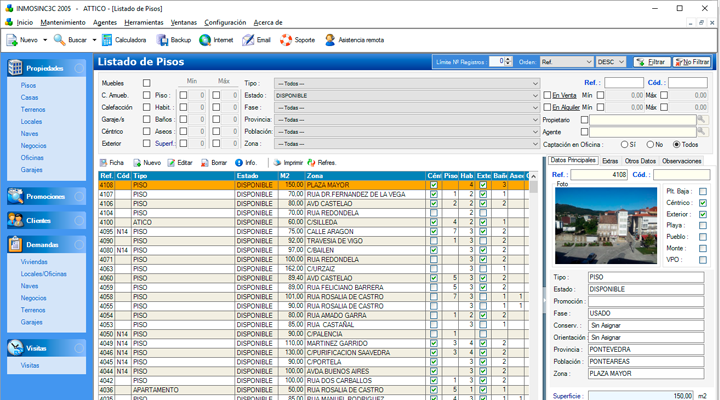The image size is (720, 400).
Task: Click the listing scrollbar up arrow
Action: pos(533,176)
